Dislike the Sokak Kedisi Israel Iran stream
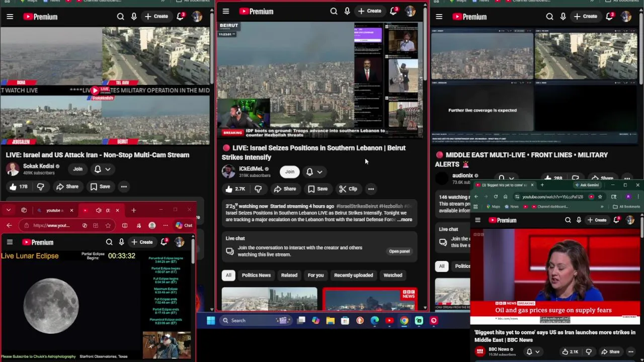 pyautogui.click(x=41, y=187)
